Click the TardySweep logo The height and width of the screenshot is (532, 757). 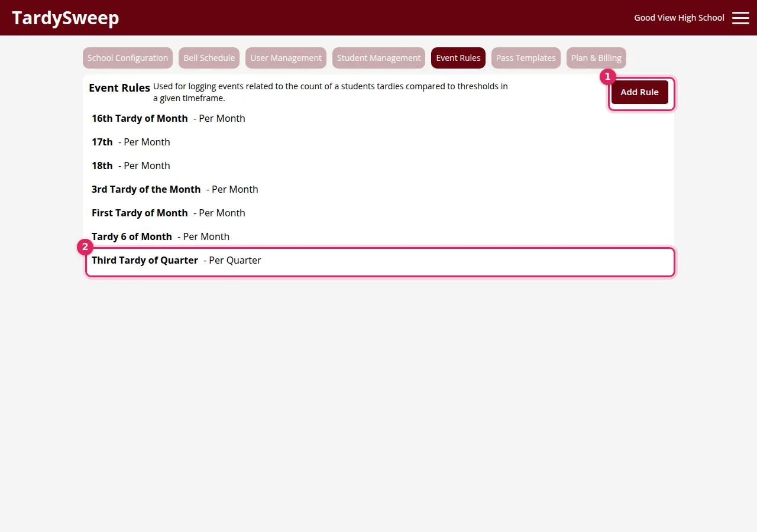click(66, 18)
